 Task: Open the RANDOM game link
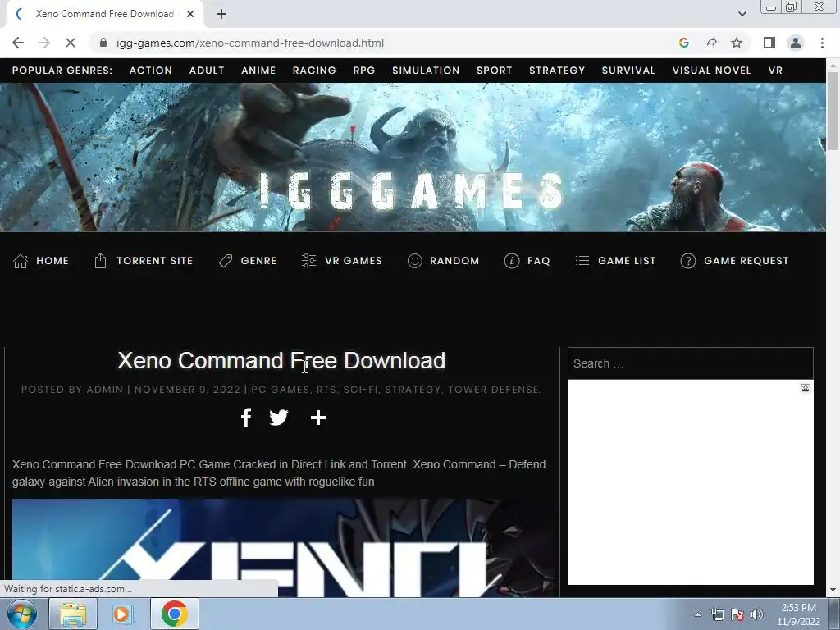click(454, 261)
